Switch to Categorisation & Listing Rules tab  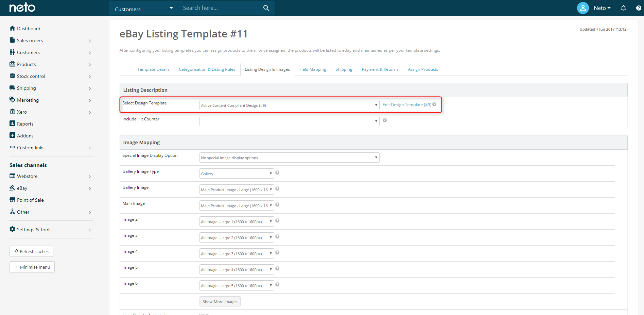(207, 69)
